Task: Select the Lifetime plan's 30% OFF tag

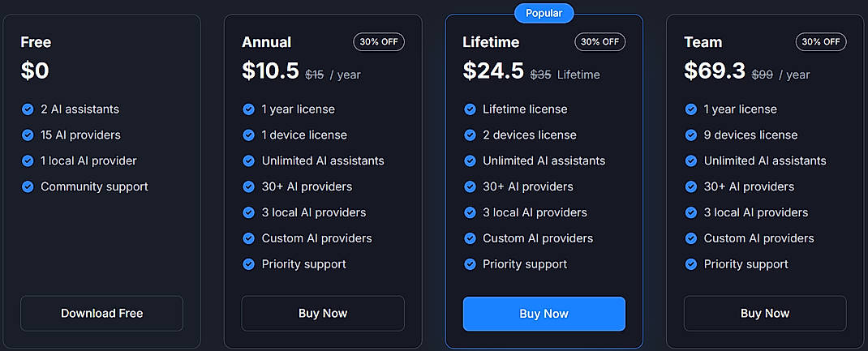Action: [600, 42]
